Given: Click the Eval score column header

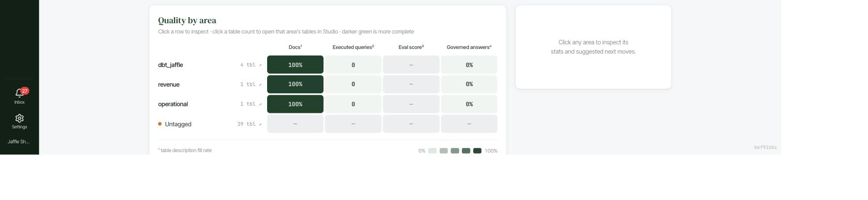Looking at the screenshot, I should click(411, 47).
